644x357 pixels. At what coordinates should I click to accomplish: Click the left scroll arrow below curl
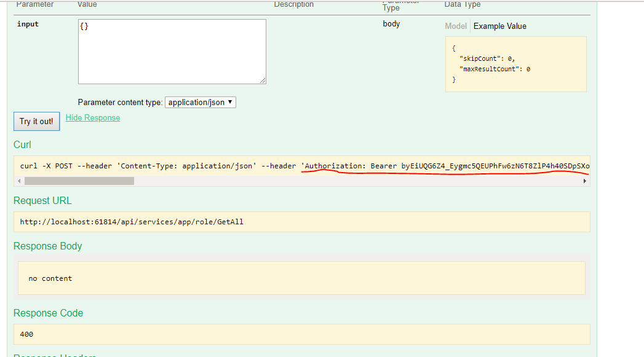pos(19,180)
